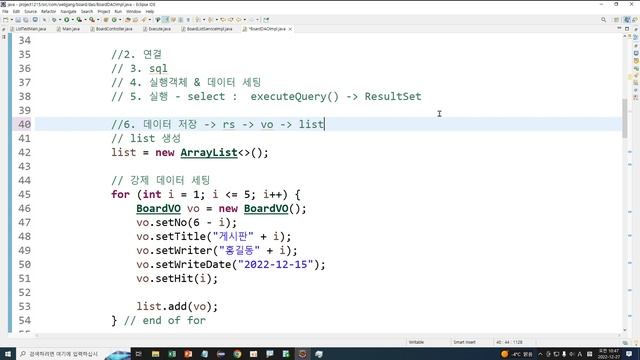The height and width of the screenshot is (360, 640).
Task: Click the green Run toolbar icon
Action: pos(67,20)
